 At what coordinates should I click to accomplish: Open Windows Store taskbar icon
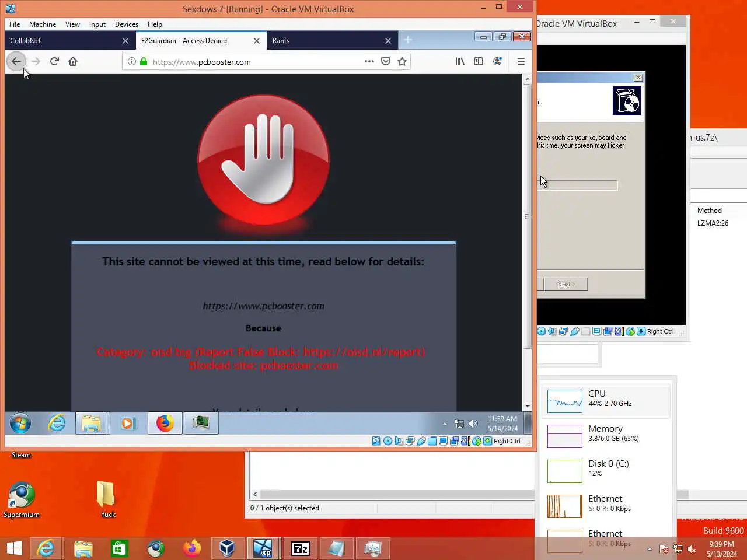[x=120, y=548]
